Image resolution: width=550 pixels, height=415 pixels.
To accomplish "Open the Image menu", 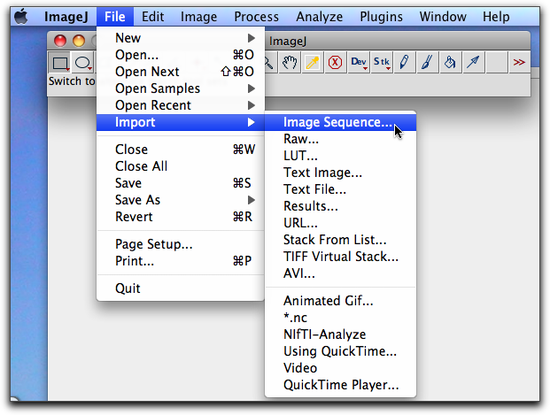I will pyautogui.click(x=199, y=16).
